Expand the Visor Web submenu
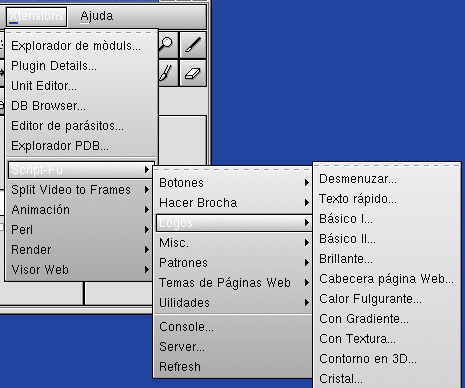This screenshot has height=388, width=465. point(81,270)
